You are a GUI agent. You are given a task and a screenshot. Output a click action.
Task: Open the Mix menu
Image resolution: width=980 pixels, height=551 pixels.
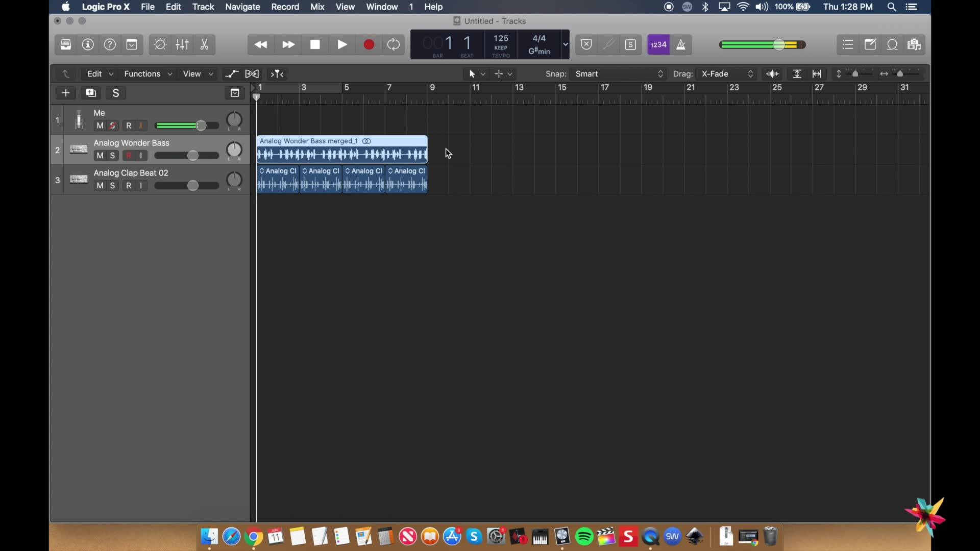point(317,7)
